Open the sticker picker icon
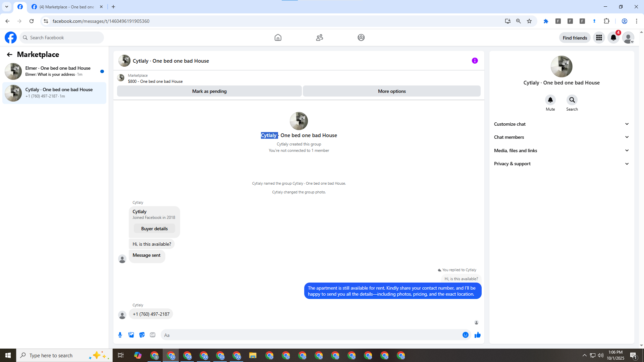 click(142, 335)
